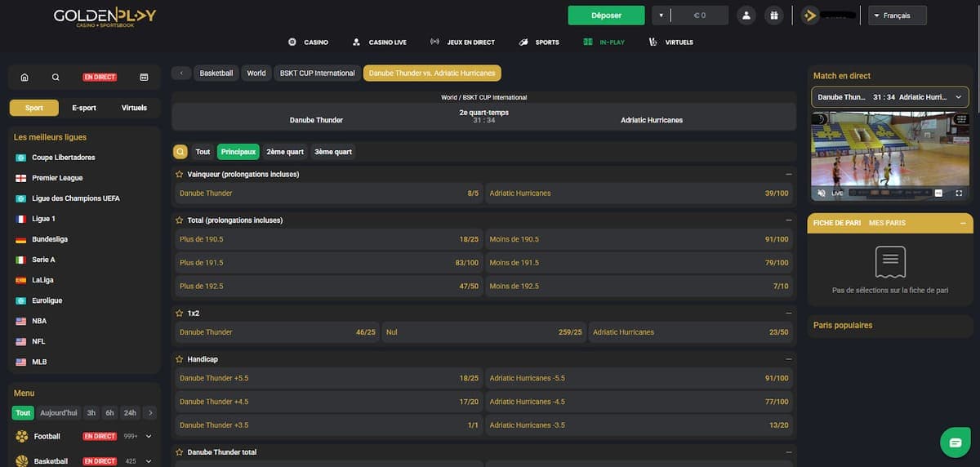Collapse the 1x2 market section
The width and height of the screenshot is (980, 467).
[788, 314]
